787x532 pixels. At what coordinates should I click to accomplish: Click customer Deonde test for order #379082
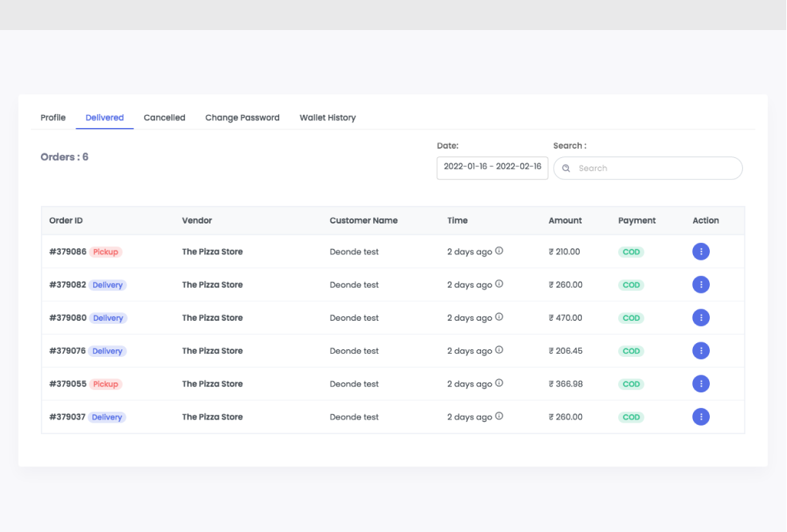click(x=354, y=285)
